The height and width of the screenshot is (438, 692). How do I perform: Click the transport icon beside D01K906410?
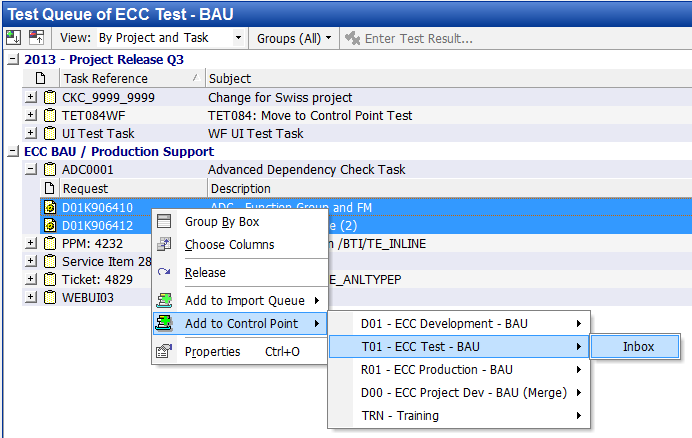coord(48,207)
